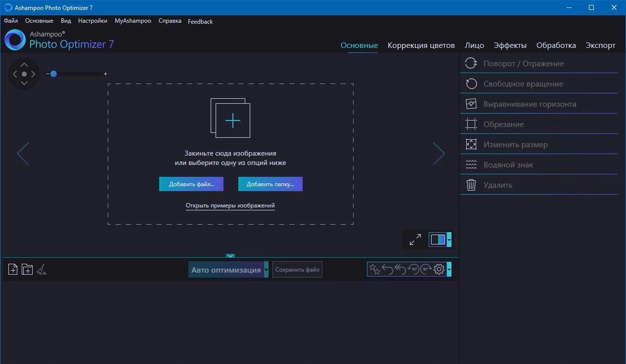Click the zoom in plus sign
The image size is (626, 364).
[105, 74]
